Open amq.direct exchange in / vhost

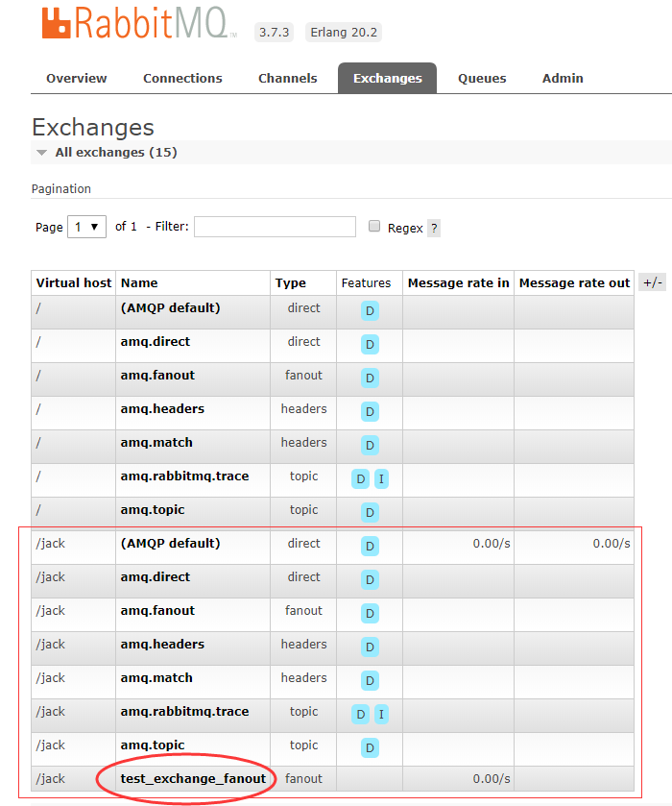point(156,342)
